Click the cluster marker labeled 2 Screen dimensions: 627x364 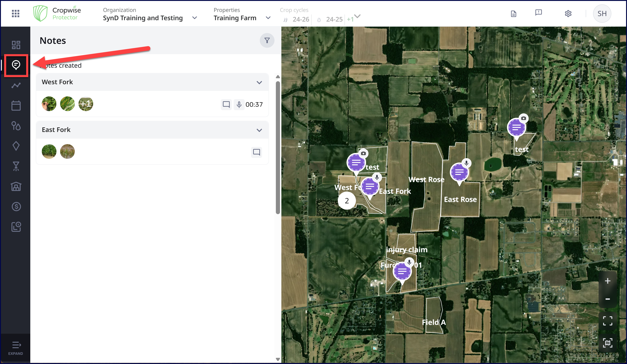[347, 201]
